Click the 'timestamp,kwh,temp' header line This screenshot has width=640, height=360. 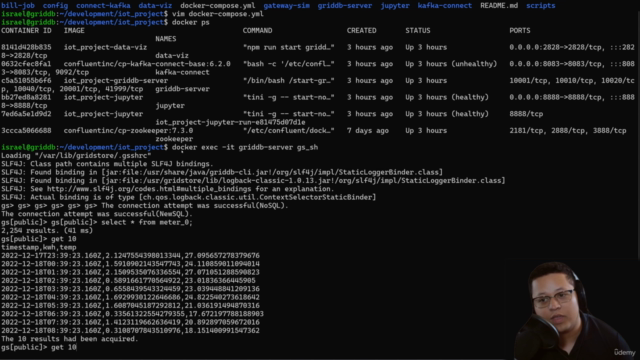(39, 247)
